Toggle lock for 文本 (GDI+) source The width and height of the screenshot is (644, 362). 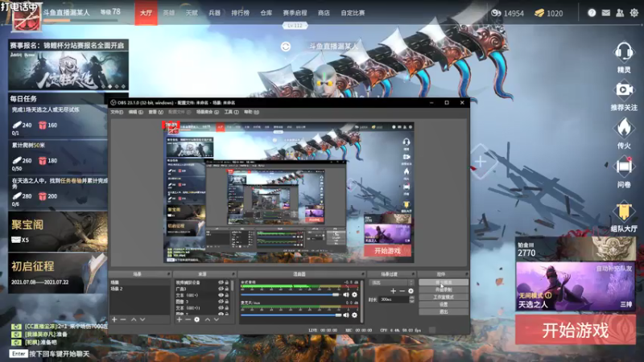[227, 294]
